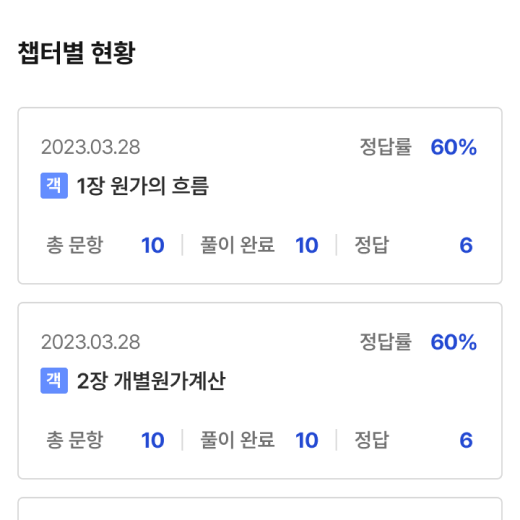Click 풀이 완료 count 10 in chapter 2

point(307,440)
